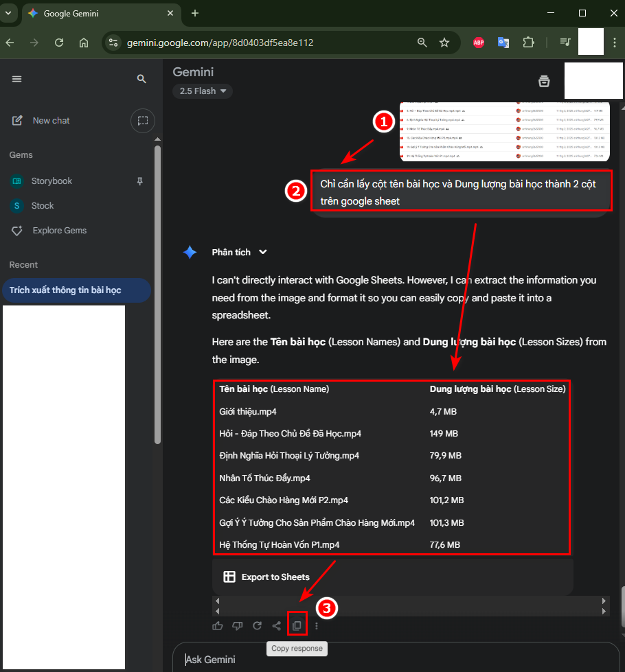Viewport: 625px width, 672px height.
Task: View site information for gemini.google.com
Action: [x=114, y=43]
